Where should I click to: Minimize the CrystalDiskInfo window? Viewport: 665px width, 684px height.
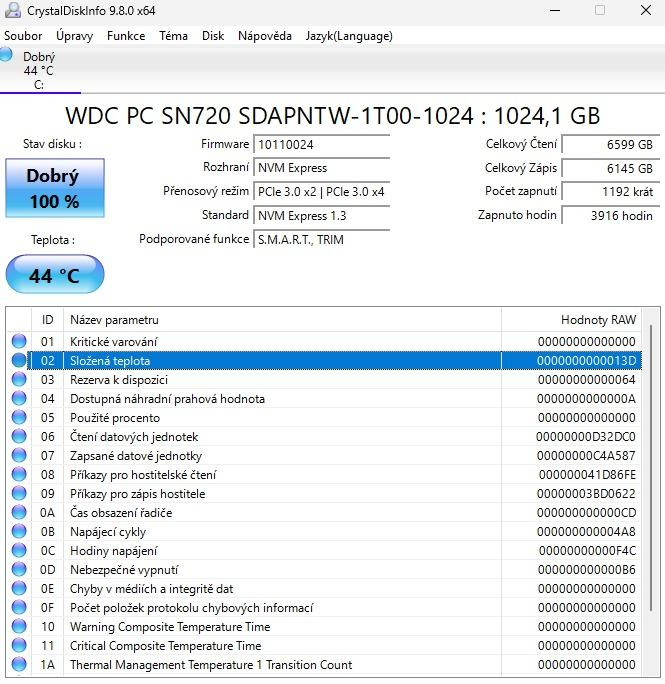click(x=555, y=10)
